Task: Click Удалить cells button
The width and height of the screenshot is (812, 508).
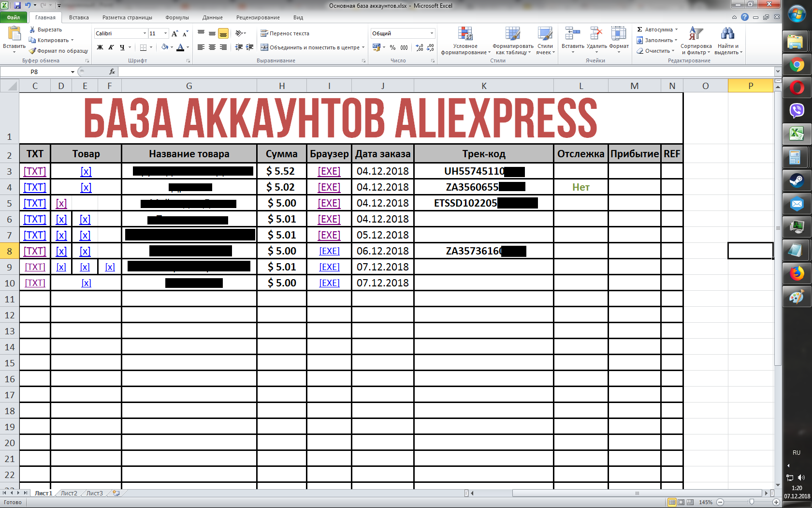Action: coord(596,41)
